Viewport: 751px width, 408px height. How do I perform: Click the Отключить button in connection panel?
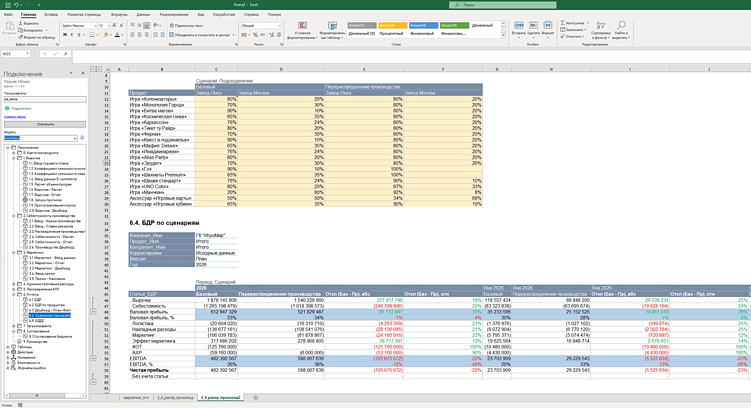tap(44, 124)
